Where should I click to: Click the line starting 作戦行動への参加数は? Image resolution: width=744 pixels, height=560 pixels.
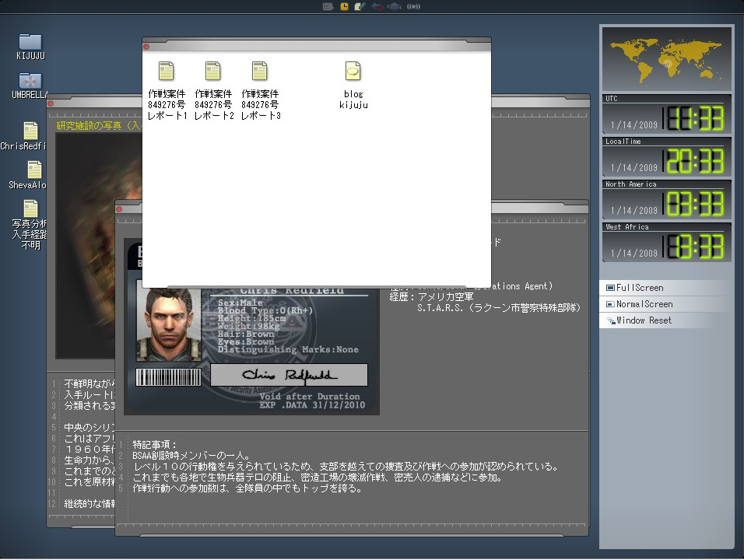tap(247, 488)
